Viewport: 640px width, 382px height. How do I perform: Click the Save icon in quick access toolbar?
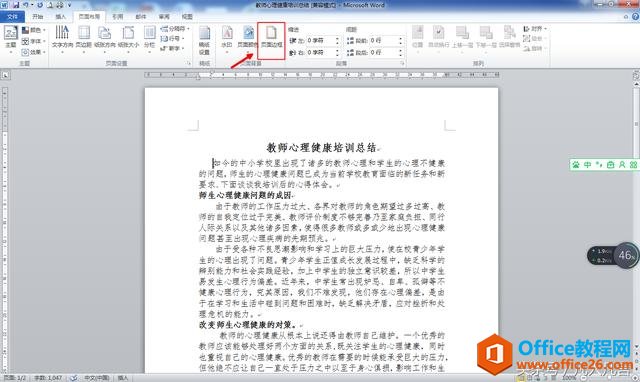[x=16, y=5]
